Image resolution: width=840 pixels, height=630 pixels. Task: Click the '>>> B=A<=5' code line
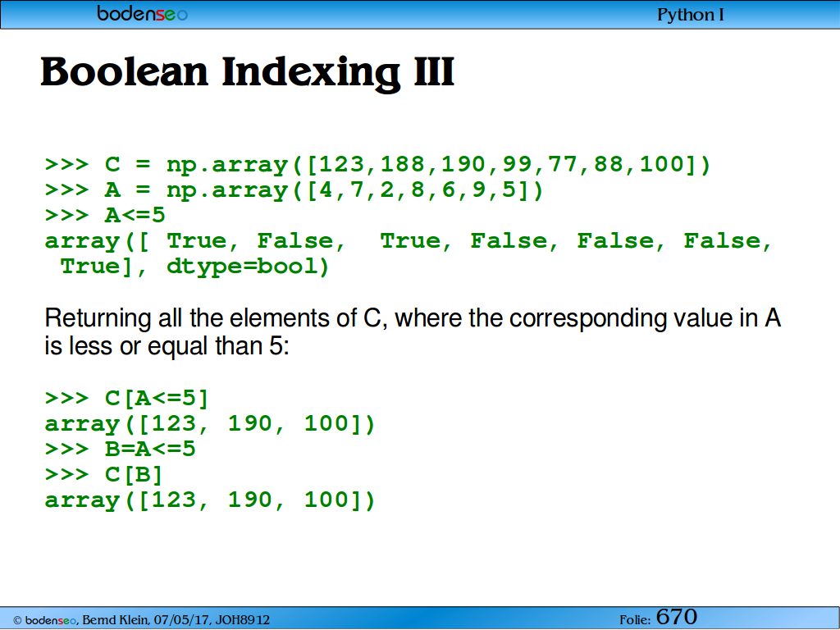121,449
